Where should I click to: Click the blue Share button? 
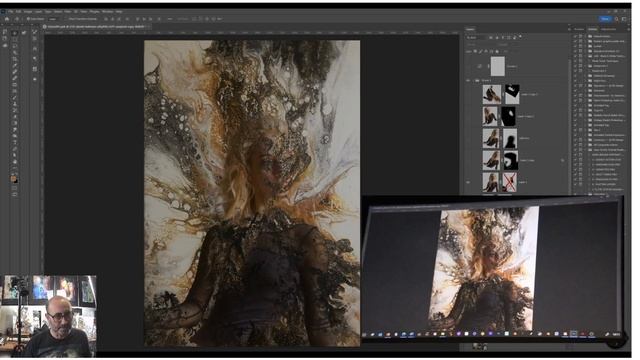[605, 18]
